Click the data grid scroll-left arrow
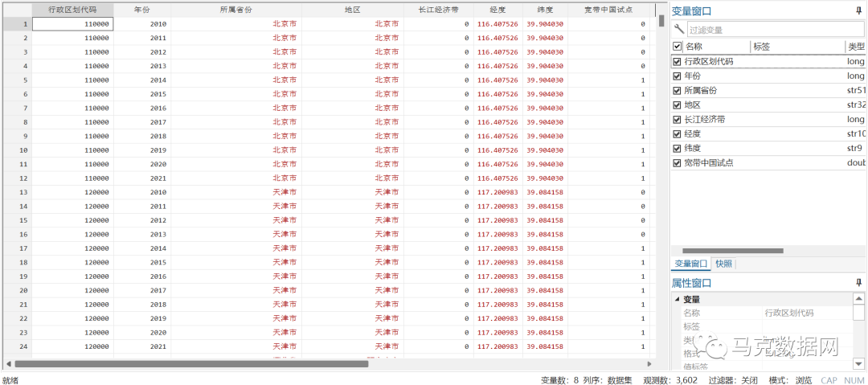The image size is (868, 385). (8, 364)
